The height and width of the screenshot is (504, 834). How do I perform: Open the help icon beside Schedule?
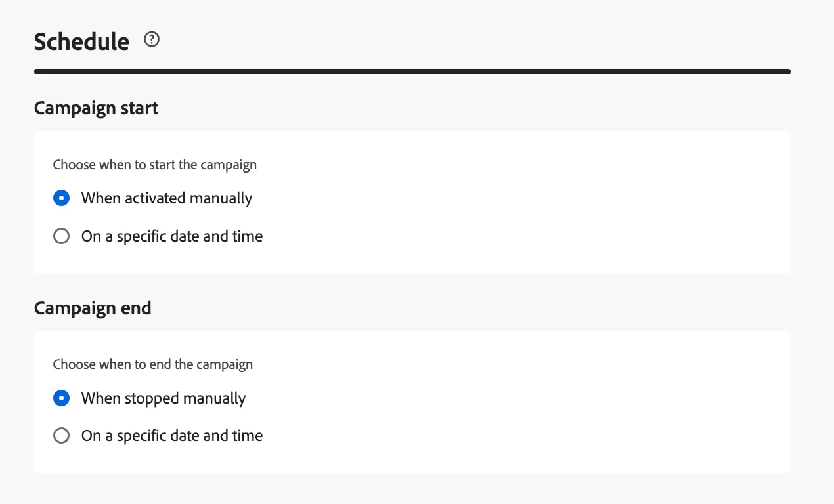click(152, 40)
